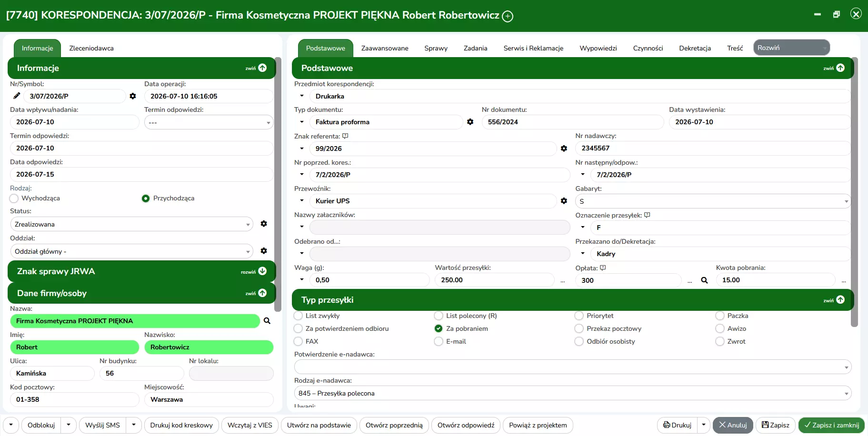Check Za potwierdzeniem odbioru option
Image resolution: width=868 pixels, height=436 pixels.
pyautogui.click(x=298, y=328)
